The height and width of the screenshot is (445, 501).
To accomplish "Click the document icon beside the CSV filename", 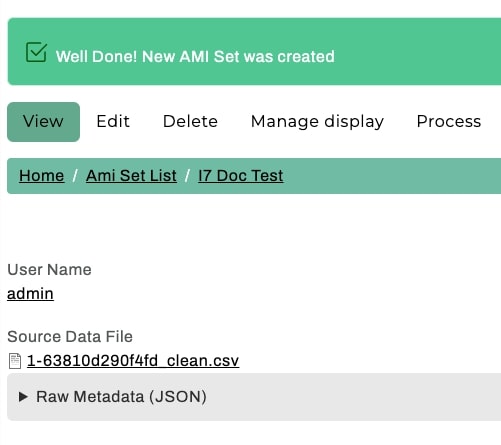I will pyautogui.click(x=15, y=361).
